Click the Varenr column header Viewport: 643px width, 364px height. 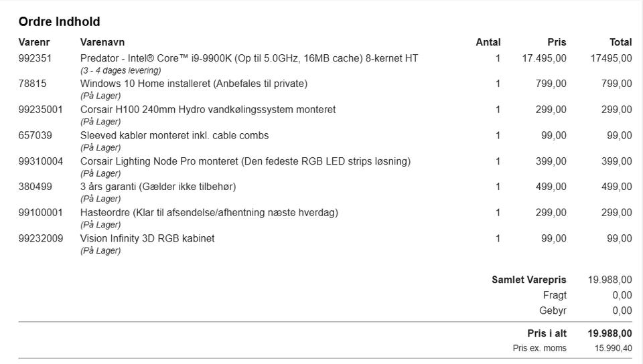point(33,42)
